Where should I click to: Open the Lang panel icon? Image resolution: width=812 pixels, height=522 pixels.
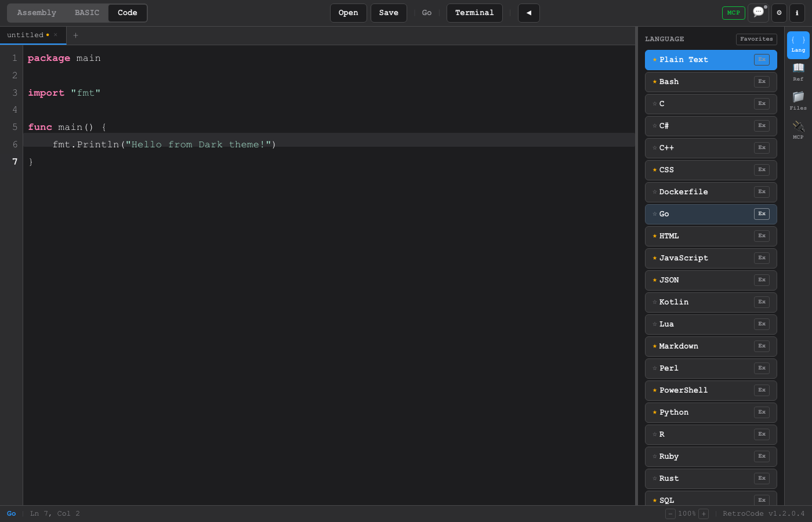coord(798,43)
